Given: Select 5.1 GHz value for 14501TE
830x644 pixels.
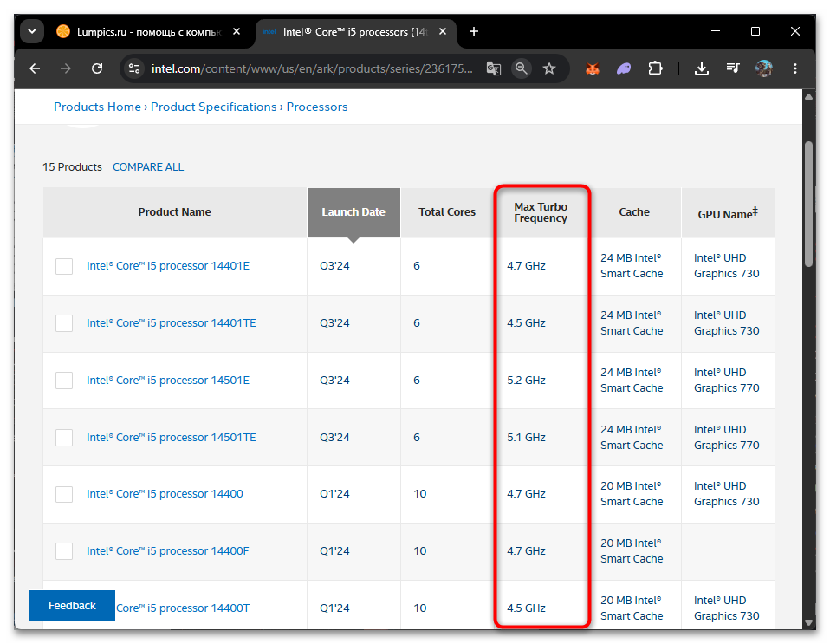Looking at the screenshot, I should click(526, 438).
